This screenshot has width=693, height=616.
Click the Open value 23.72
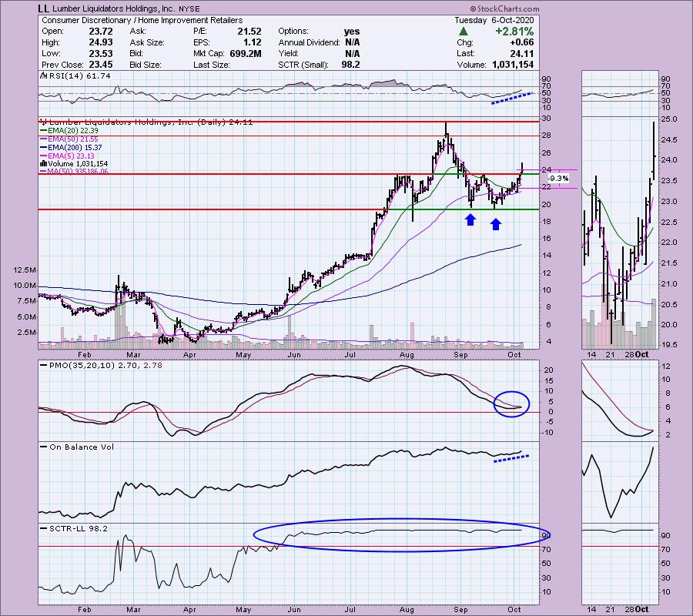pos(100,32)
